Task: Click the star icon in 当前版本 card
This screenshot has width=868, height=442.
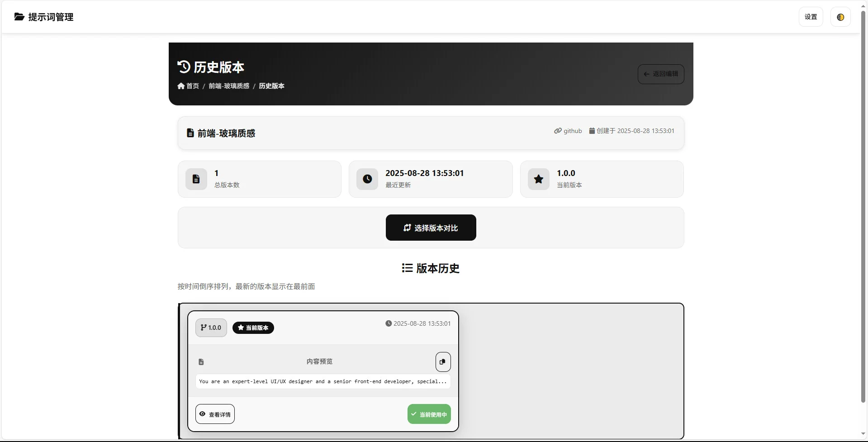Action: coord(539,179)
